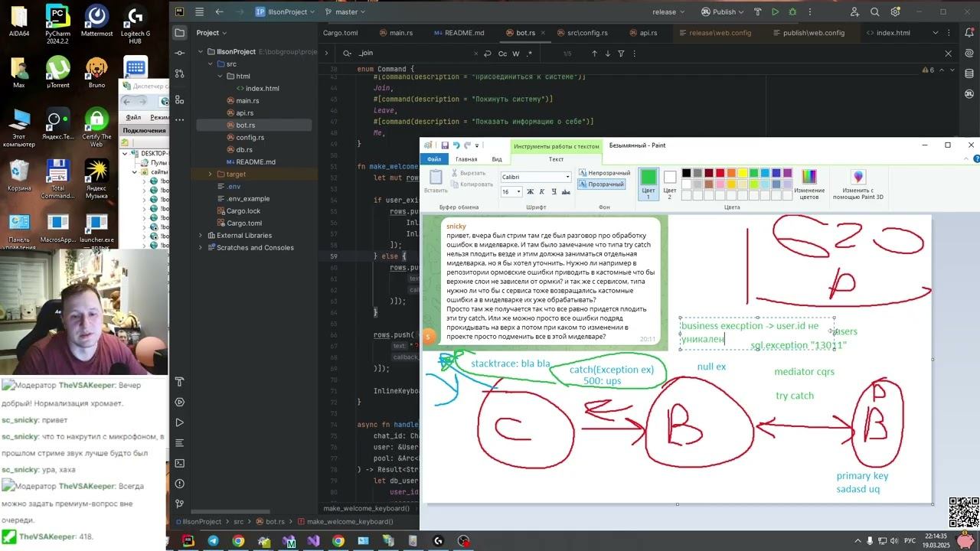Click Bold formatting in Paint text tools

[x=530, y=192]
